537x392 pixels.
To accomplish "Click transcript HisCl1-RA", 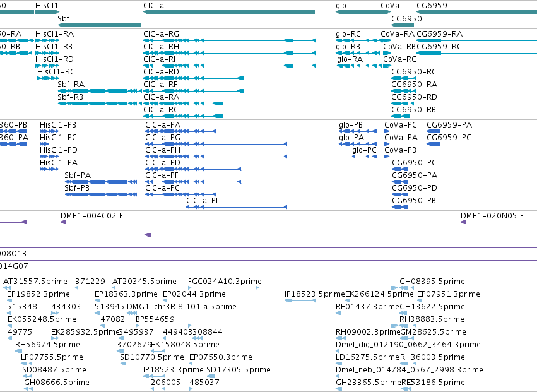I will click(47, 40).
